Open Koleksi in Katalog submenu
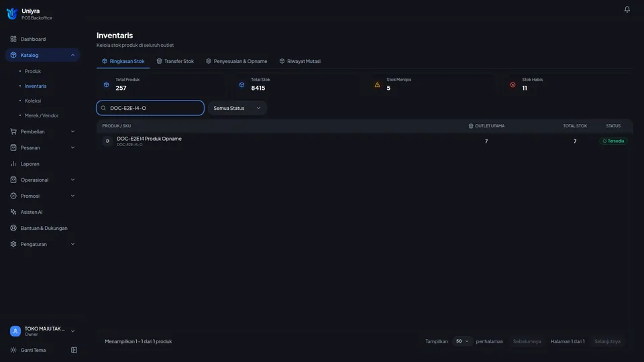Viewport: 644px width, 362px height. tap(32, 101)
